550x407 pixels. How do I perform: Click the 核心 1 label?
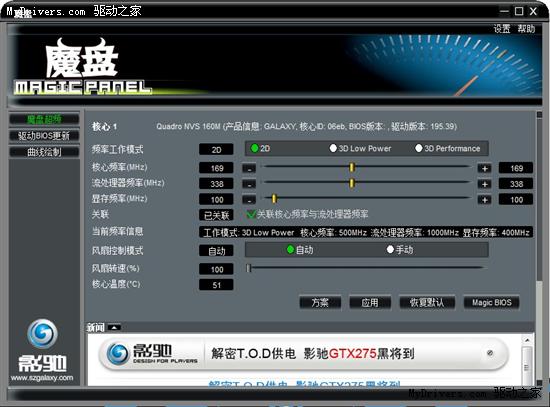click(104, 126)
